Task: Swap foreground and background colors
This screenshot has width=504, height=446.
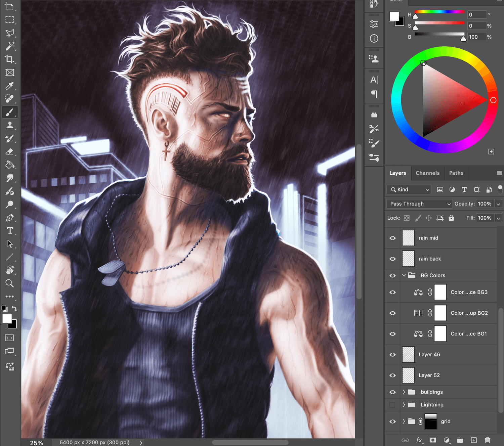Action: click(14, 308)
